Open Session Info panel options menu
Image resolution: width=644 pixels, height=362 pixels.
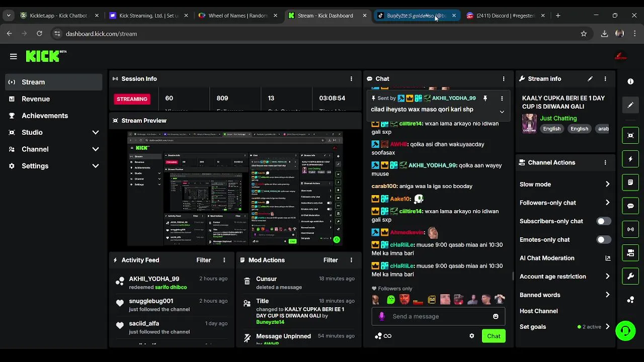(351, 79)
